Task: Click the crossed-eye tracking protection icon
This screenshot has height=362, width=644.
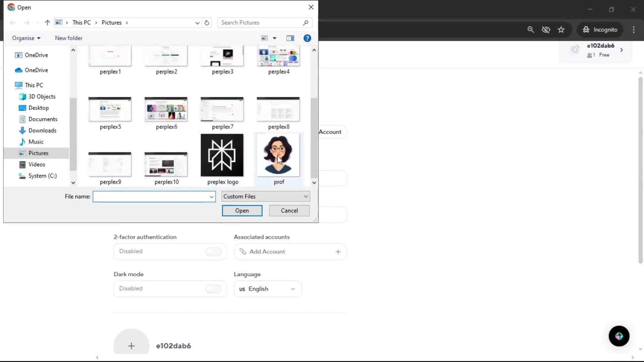Action: point(546,30)
